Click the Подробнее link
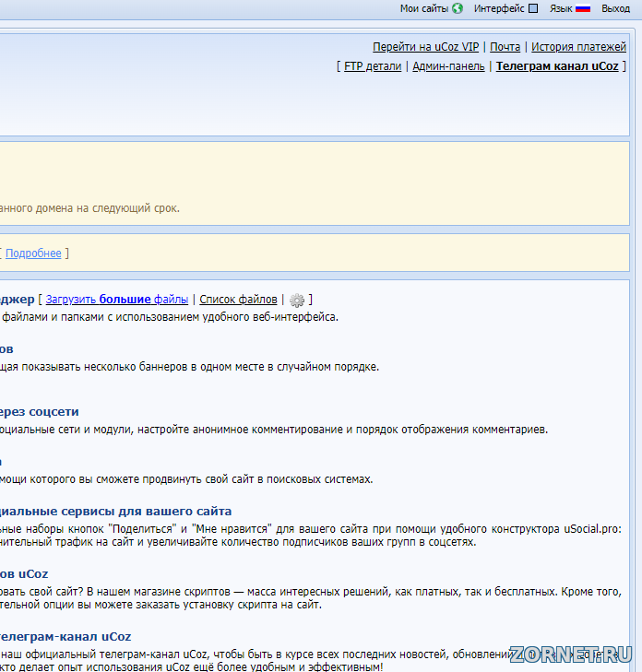 tap(33, 253)
